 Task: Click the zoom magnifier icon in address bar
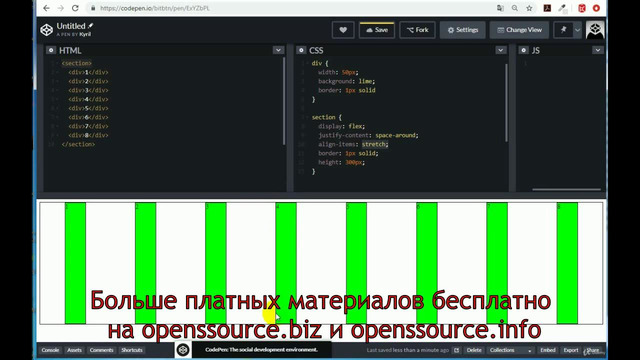[x=515, y=8]
